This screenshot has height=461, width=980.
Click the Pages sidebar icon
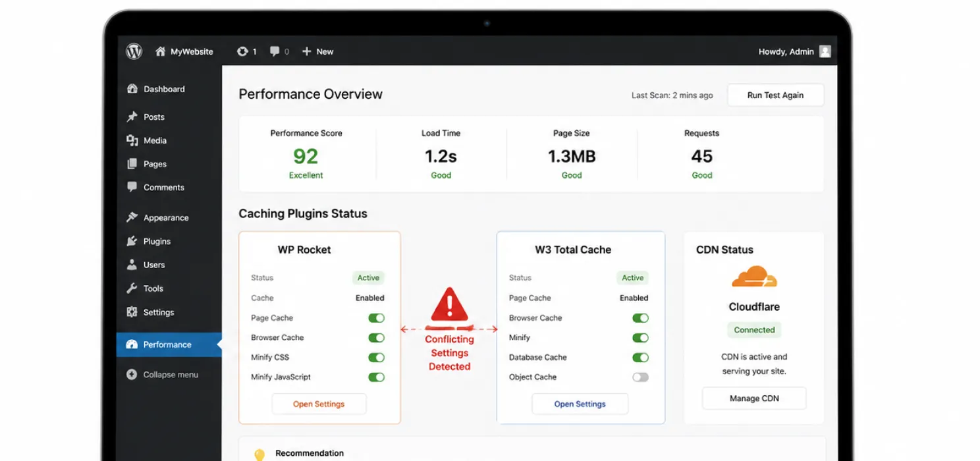[x=132, y=164]
